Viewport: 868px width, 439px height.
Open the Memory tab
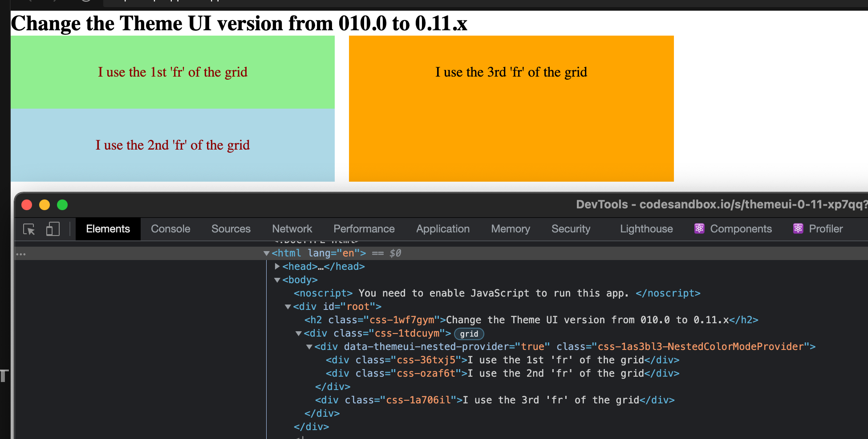pyautogui.click(x=511, y=229)
